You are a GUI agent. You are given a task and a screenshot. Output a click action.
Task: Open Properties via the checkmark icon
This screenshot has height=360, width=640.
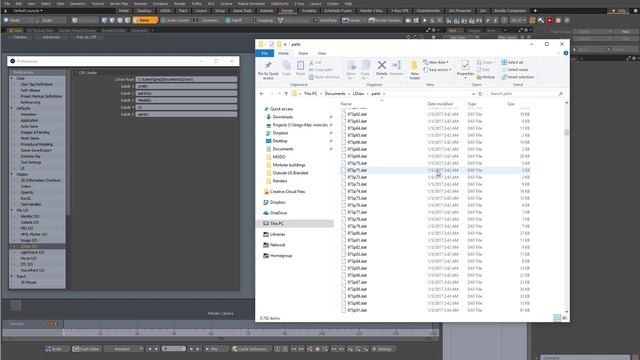tap(465, 65)
